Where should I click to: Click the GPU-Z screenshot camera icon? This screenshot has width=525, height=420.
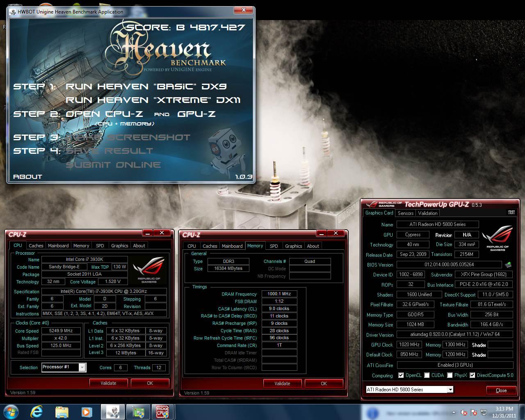511,212
